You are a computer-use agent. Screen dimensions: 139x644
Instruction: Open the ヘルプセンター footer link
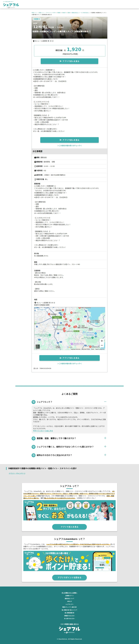pyautogui.click(x=69, y=604)
